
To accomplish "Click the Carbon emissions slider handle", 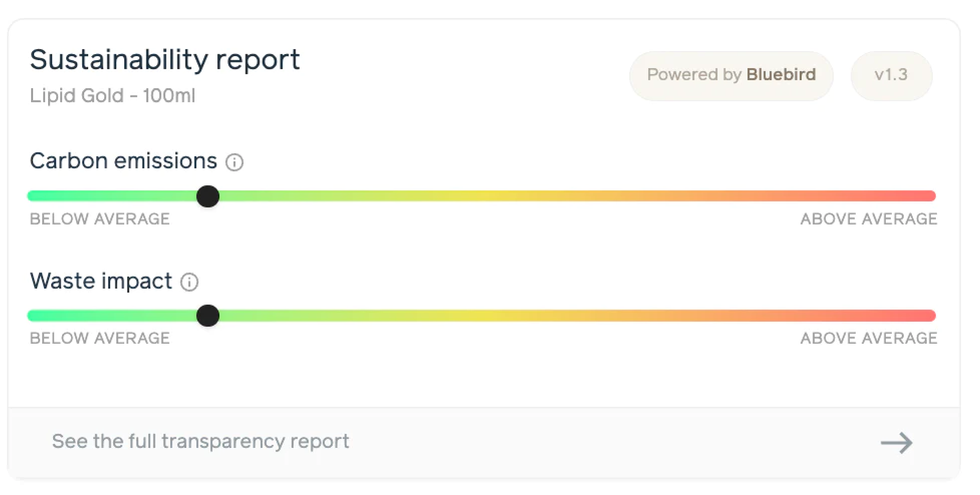I will coord(208,196).
